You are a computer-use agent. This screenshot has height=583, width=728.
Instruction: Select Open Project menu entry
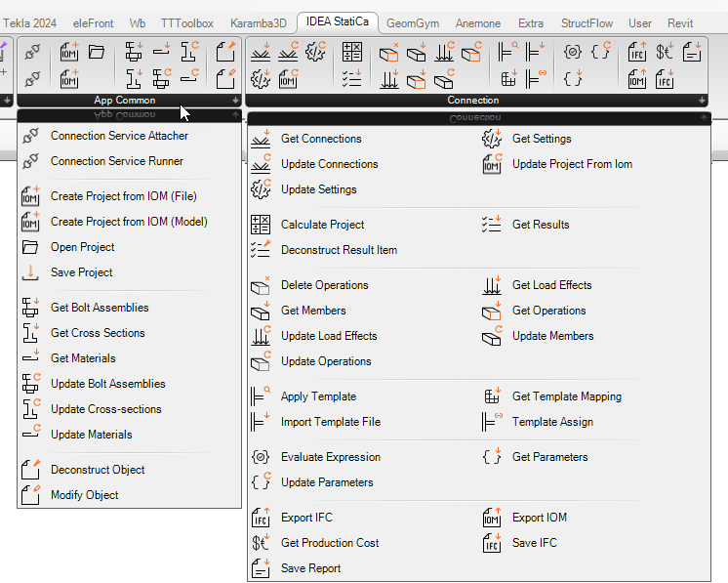[x=82, y=247]
